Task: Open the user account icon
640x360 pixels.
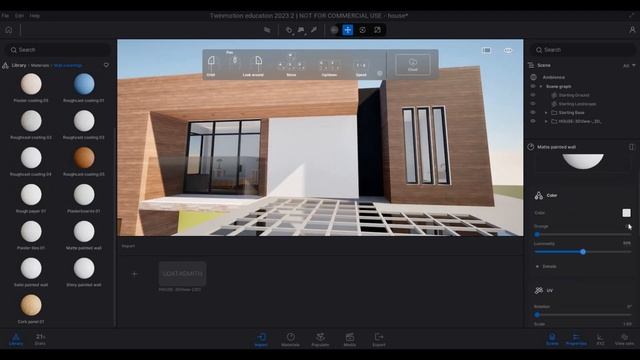Action: tap(632, 30)
